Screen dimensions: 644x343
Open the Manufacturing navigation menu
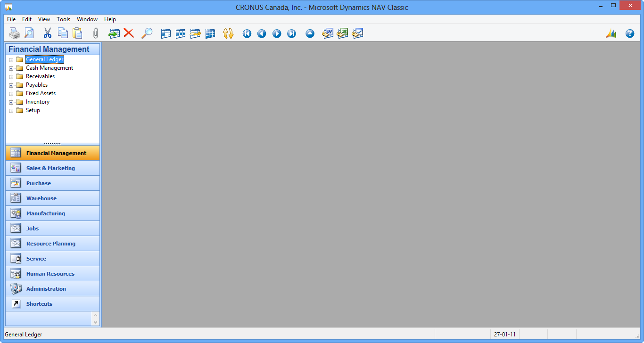point(53,213)
